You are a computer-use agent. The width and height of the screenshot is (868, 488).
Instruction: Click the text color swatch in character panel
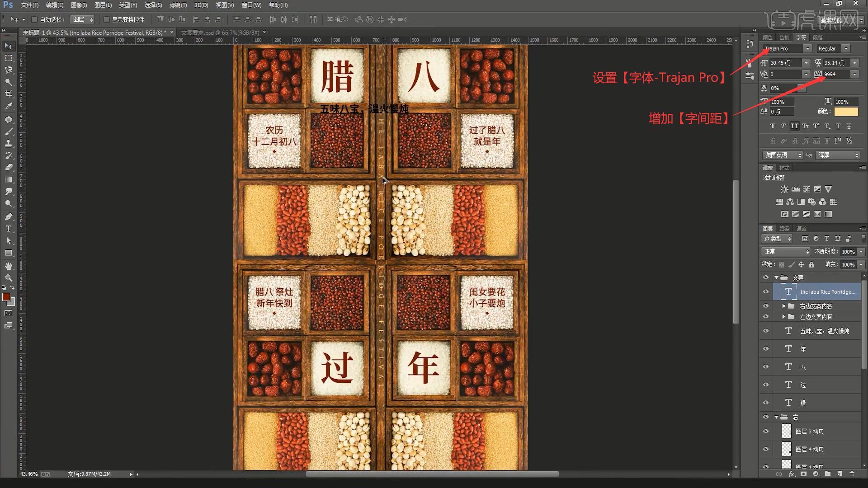[x=846, y=112]
